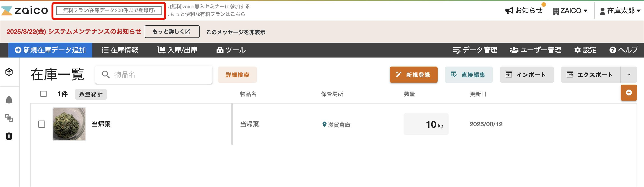This screenshot has height=187, width=644.
Task: Click the zaico logo
Action: pos(25,11)
